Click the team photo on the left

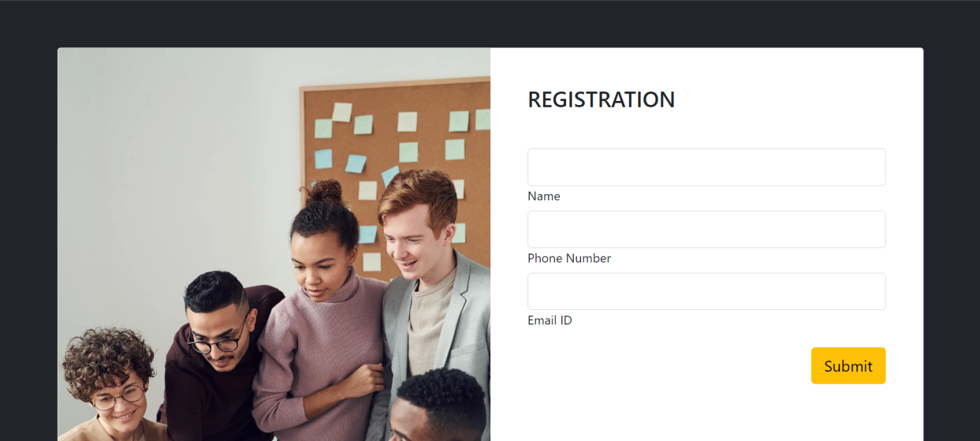pyautogui.click(x=274, y=245)
